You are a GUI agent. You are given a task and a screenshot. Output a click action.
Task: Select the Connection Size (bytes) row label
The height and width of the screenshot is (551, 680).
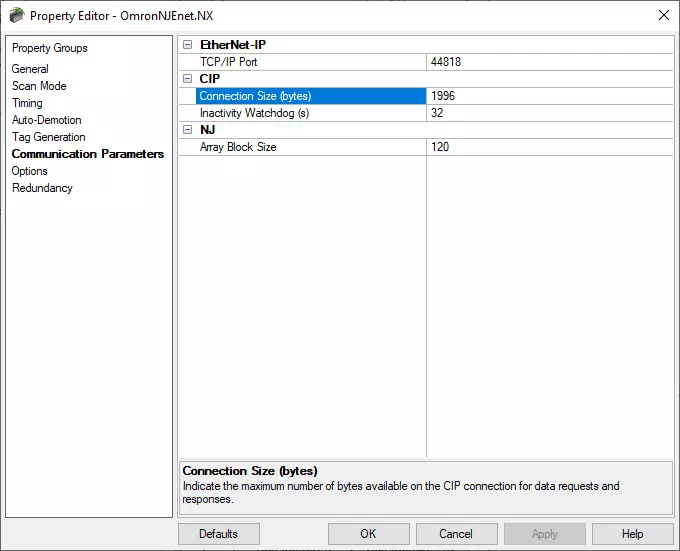[311, 96]
